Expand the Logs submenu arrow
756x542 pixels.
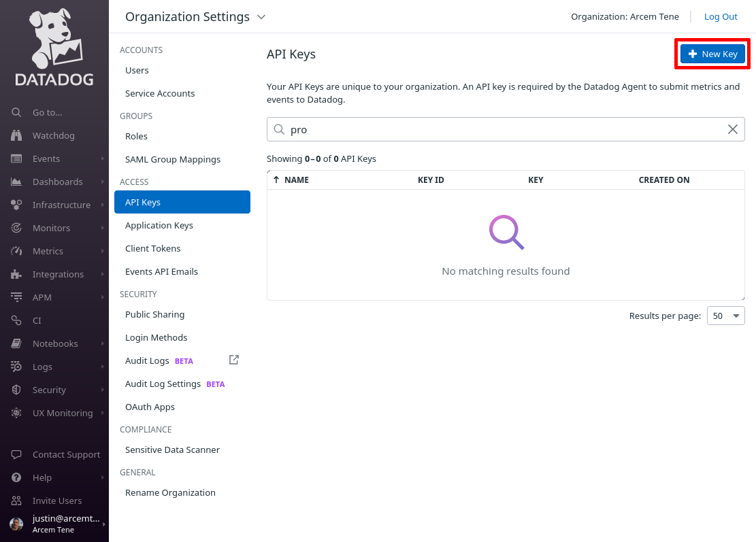103,367
